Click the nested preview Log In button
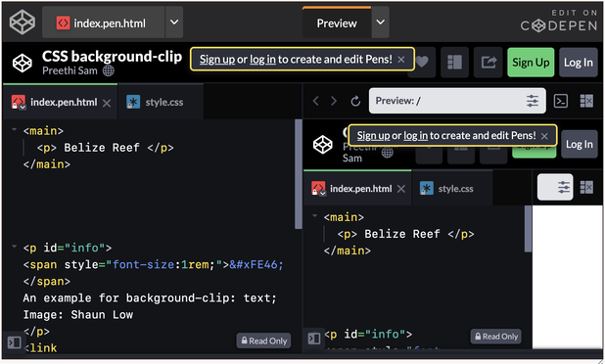The height and width of the screenshot is (364, 605). pyautogui.click(x=580, y=144)
